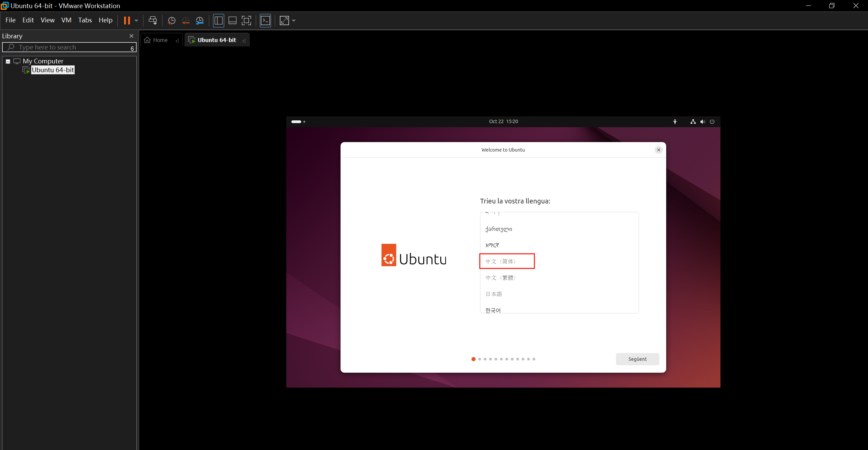Take a snapshot of this VM
The image size is (868, 450).
172,21
